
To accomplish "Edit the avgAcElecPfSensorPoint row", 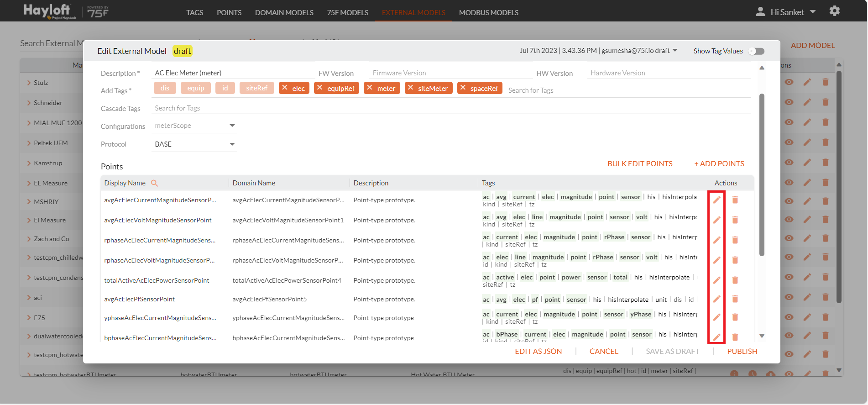I will 717,299.
